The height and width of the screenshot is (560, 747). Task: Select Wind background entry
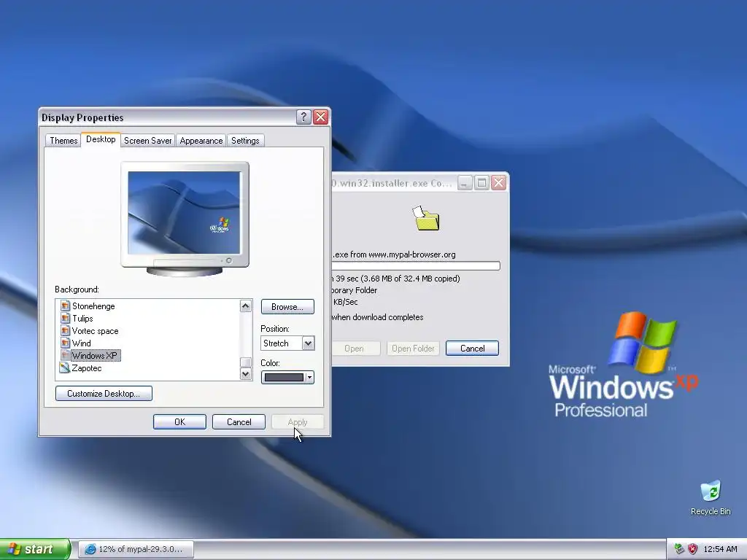click(82, 343)
